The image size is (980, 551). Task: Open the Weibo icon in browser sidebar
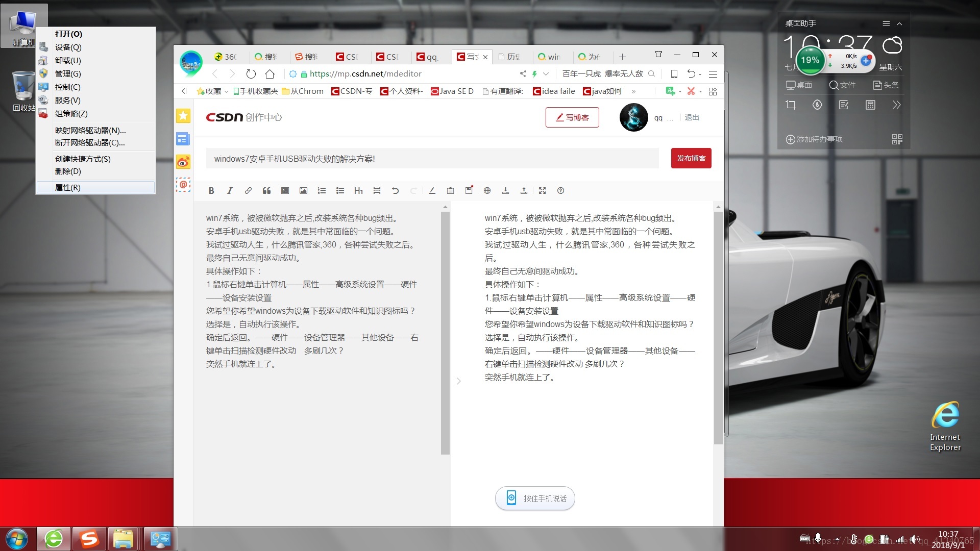[183, 162]
